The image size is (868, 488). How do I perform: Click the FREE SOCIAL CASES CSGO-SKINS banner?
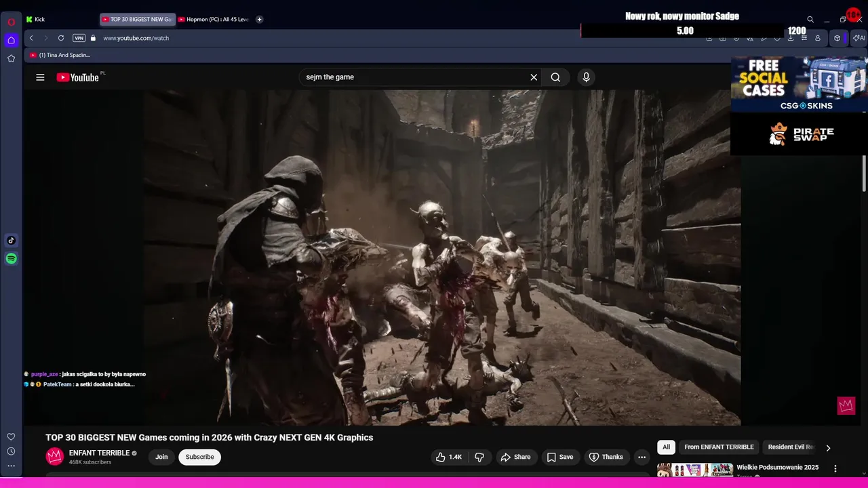[799, 84]
